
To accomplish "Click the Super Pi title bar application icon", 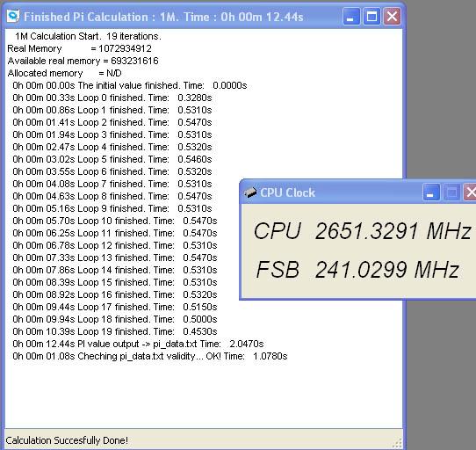I will [13, 16].
